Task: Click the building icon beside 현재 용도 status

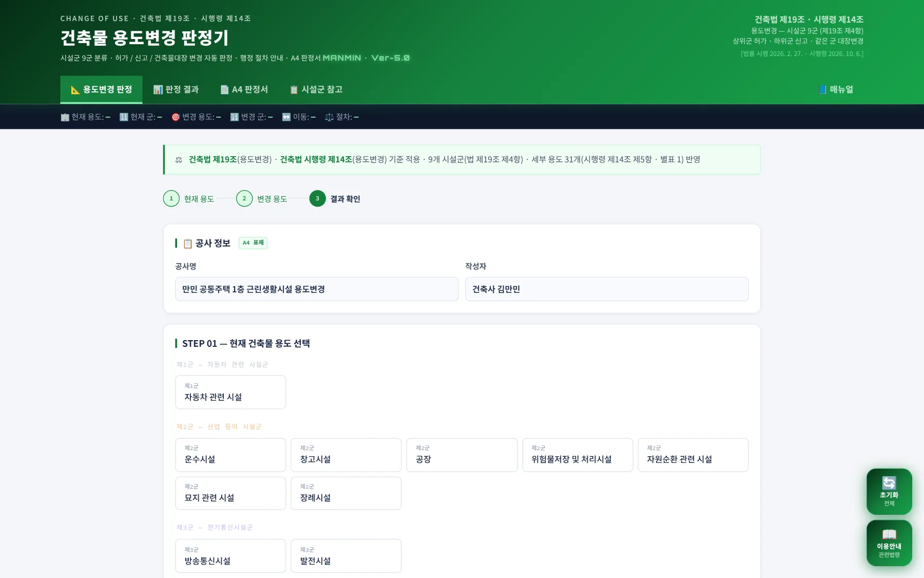Action: tap(65, 117)
